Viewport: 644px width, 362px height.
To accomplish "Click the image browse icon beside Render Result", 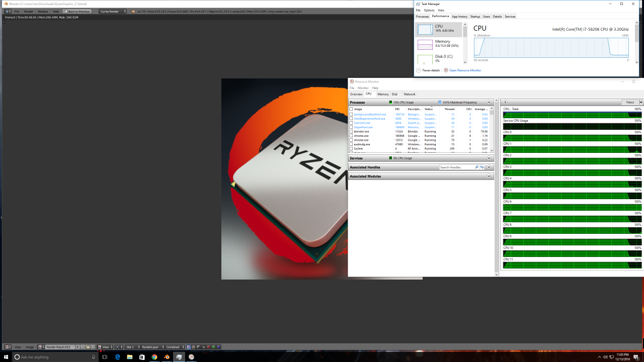I will pyautogui.click(x=41, y=347).
